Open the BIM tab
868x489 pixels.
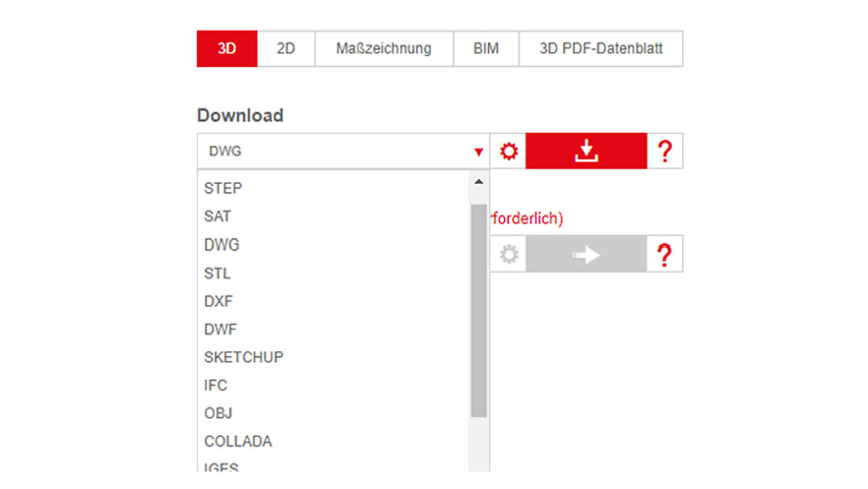486,48
